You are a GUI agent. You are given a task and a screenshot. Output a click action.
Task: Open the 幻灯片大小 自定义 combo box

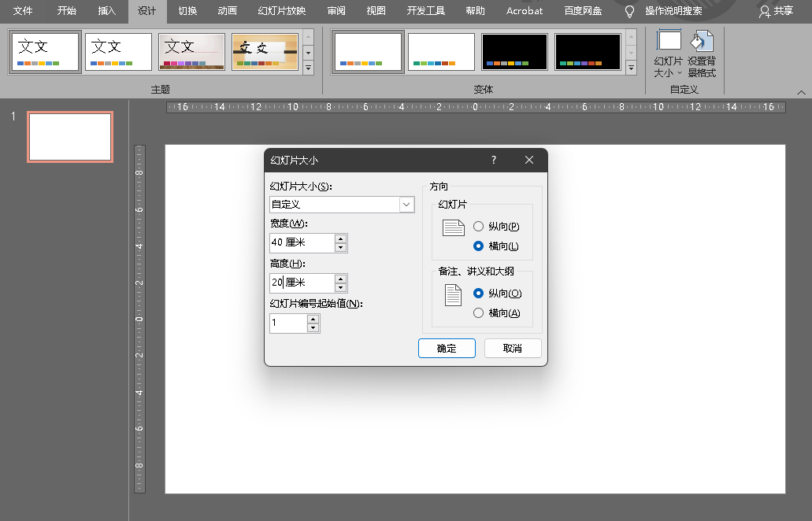pos(342,205)
